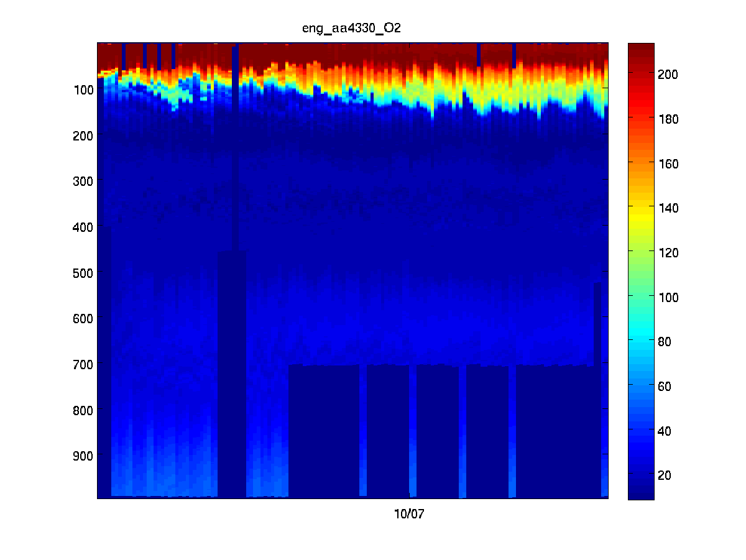Image resolution: width=746 pixels, height=560 pixels.
Task: Click the colorbar label 40
Action: coord(666,431)
